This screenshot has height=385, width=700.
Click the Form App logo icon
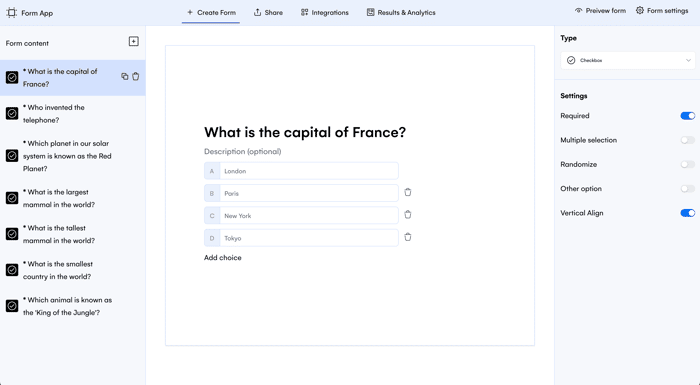coord(12,13)
